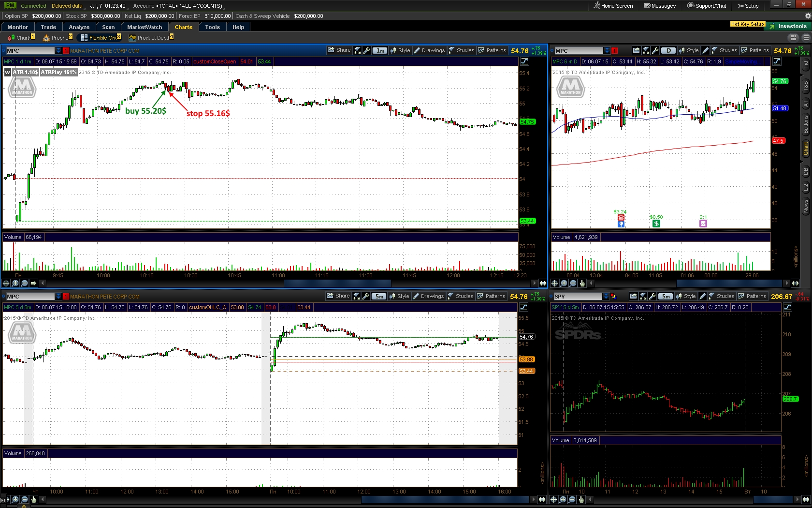Click the pan crosshair icon under the MPC 1m chart

click(x=6, y=283)
